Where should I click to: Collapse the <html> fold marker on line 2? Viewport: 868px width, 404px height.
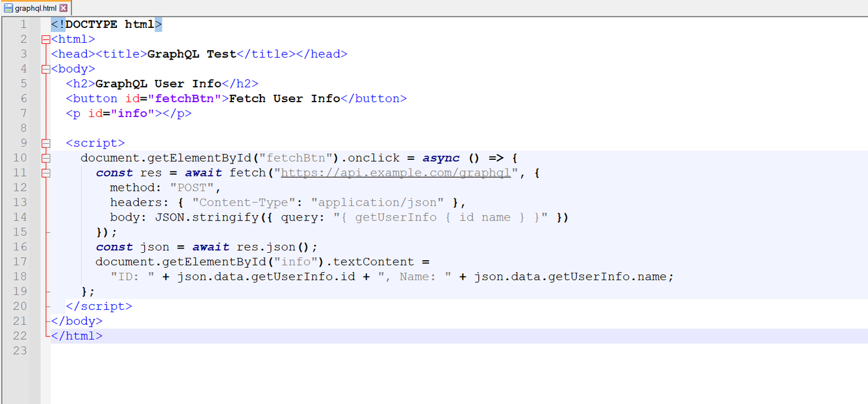coord(45,39)
